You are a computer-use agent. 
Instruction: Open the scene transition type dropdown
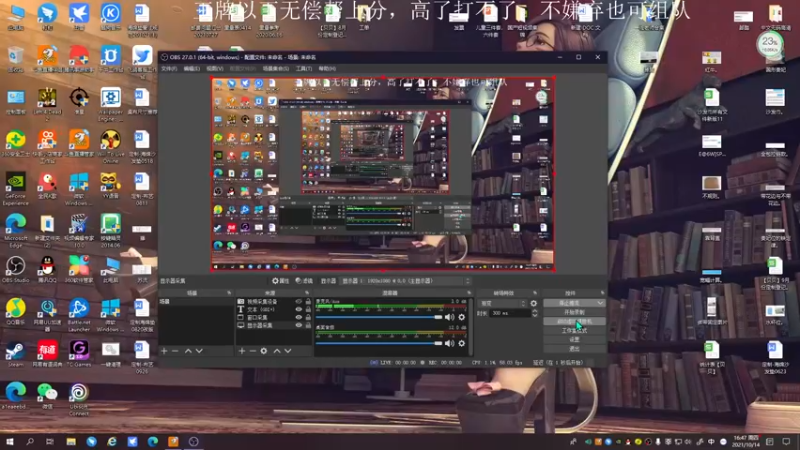click(x=502, y=303)
